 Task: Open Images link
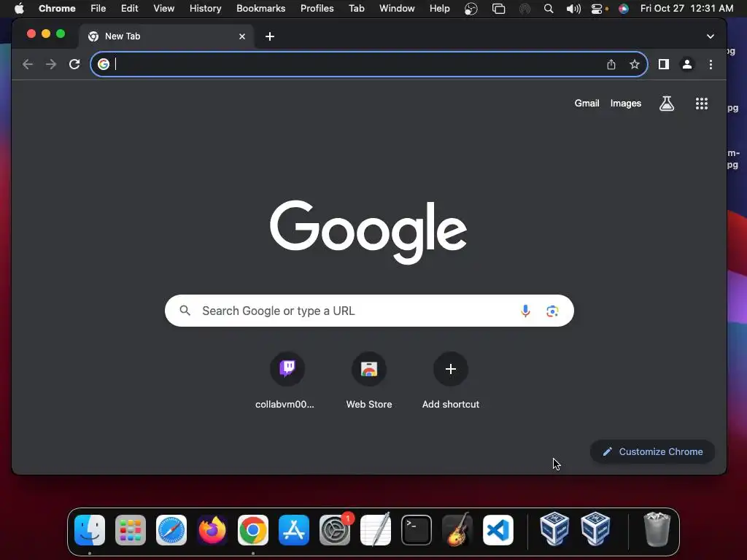click(625, 104)
